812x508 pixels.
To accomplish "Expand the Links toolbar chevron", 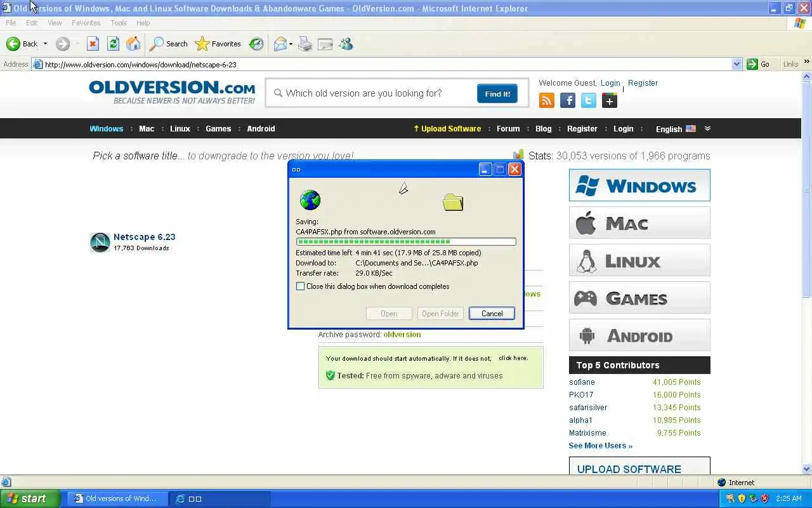I will [x=807, y=62].
